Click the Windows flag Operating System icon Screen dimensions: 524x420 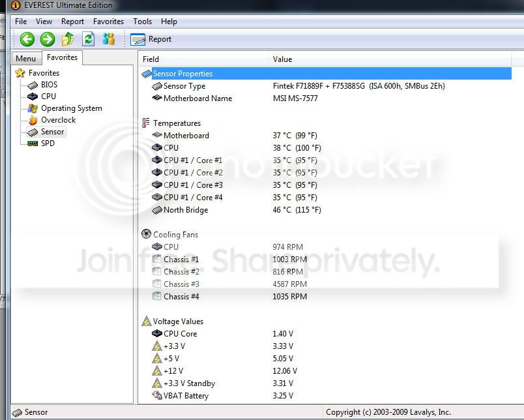33,108
